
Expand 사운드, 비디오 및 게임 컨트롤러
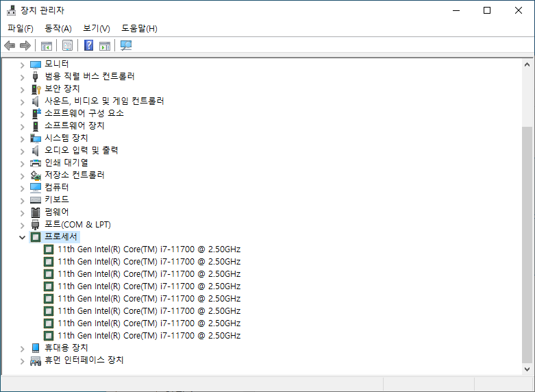[22, 101]
